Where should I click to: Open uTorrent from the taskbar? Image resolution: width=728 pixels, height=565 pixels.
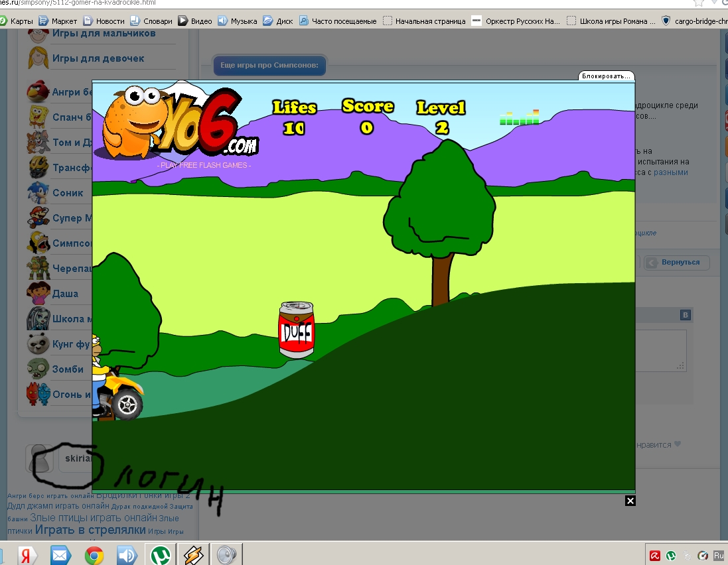click(161, 555)
